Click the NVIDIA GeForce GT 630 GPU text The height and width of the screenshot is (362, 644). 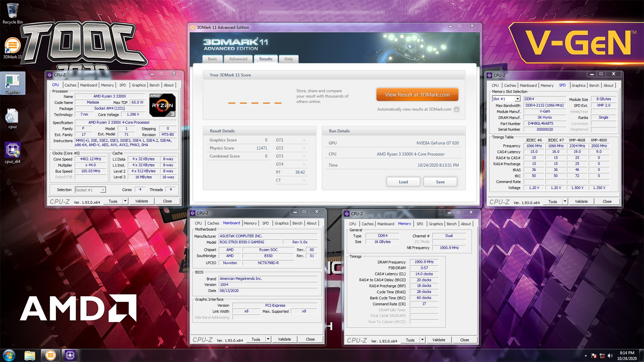tap(437, 143)
